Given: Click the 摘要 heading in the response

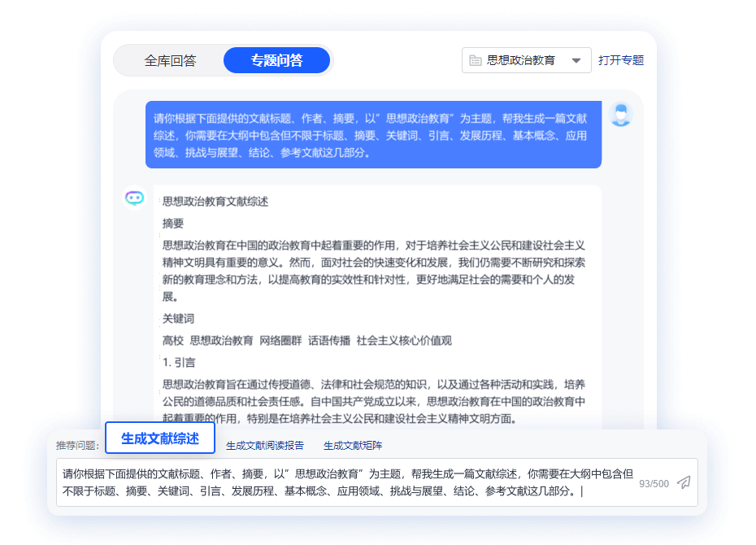Looking at the screenshot, I should point(172,224).
